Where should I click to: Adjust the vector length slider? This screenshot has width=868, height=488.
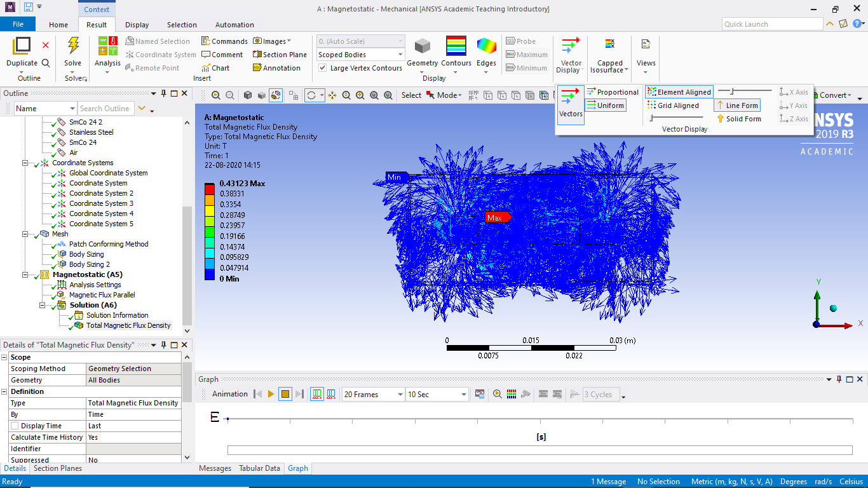(x=745, y=91)
